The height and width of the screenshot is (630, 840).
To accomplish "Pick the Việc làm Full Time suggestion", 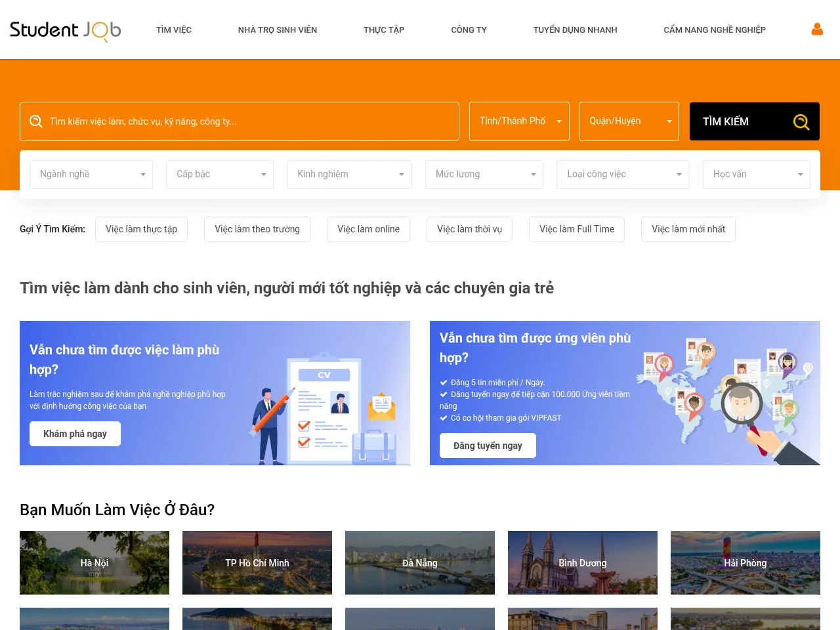I will pyautogui.click(x=577, y=229).
